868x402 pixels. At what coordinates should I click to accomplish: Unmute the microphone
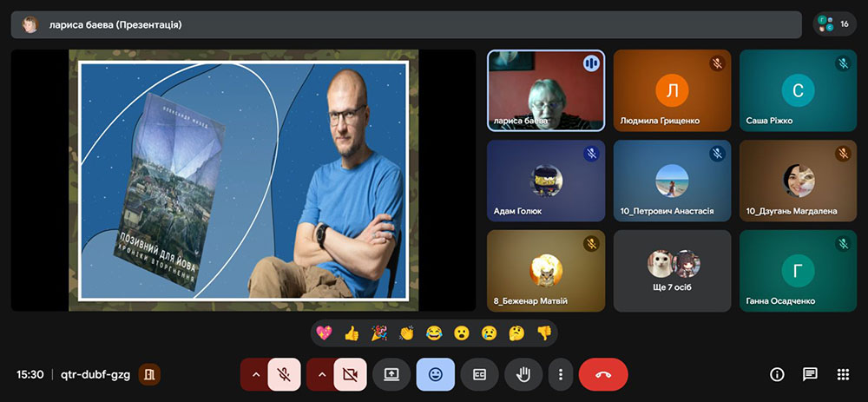pyautogui.click(x=284, y=374)
